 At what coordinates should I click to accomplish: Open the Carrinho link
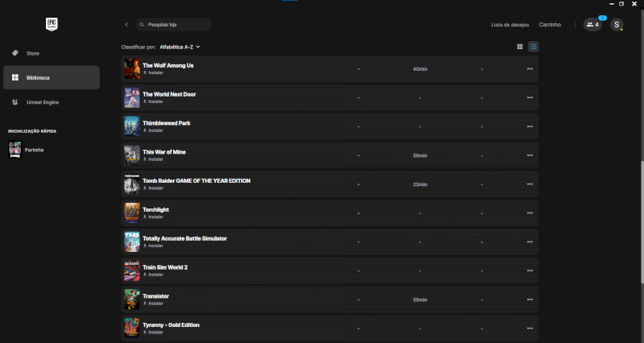(x=550, y=25)
